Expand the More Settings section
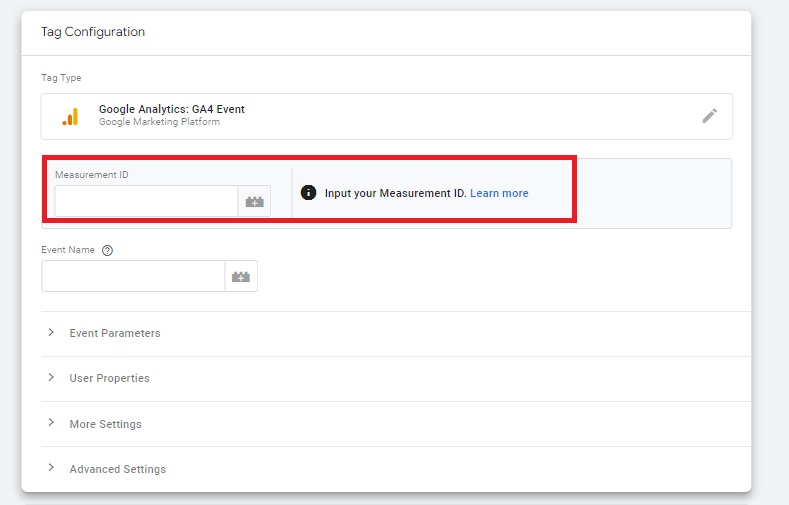Viewport: 789px width, 505px height. (x=105, y=424)
